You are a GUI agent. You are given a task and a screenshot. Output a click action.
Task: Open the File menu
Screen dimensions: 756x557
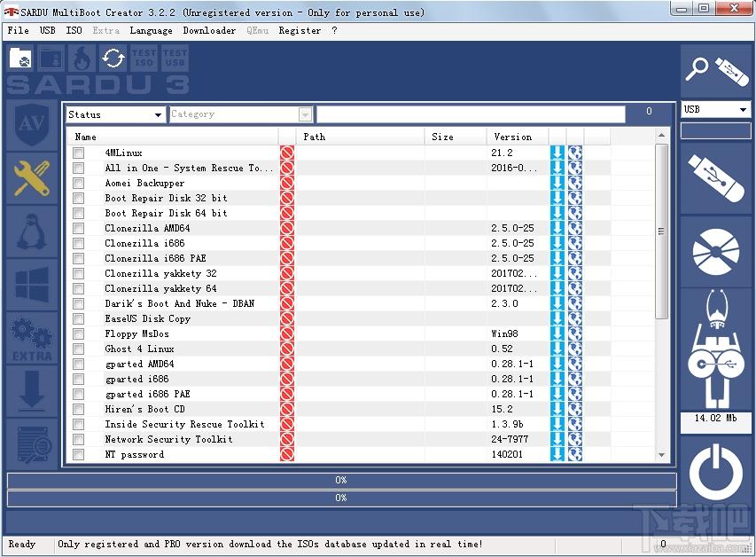[x=19, y=30]
